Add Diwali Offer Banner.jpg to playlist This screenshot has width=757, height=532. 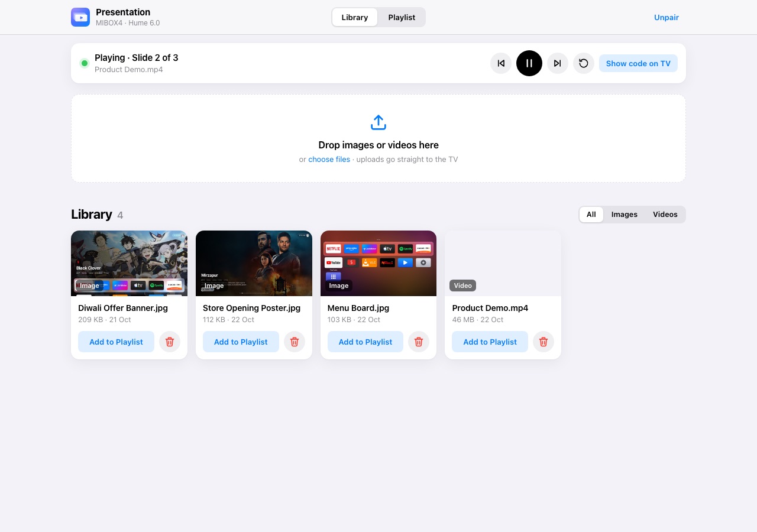point(116,342)
